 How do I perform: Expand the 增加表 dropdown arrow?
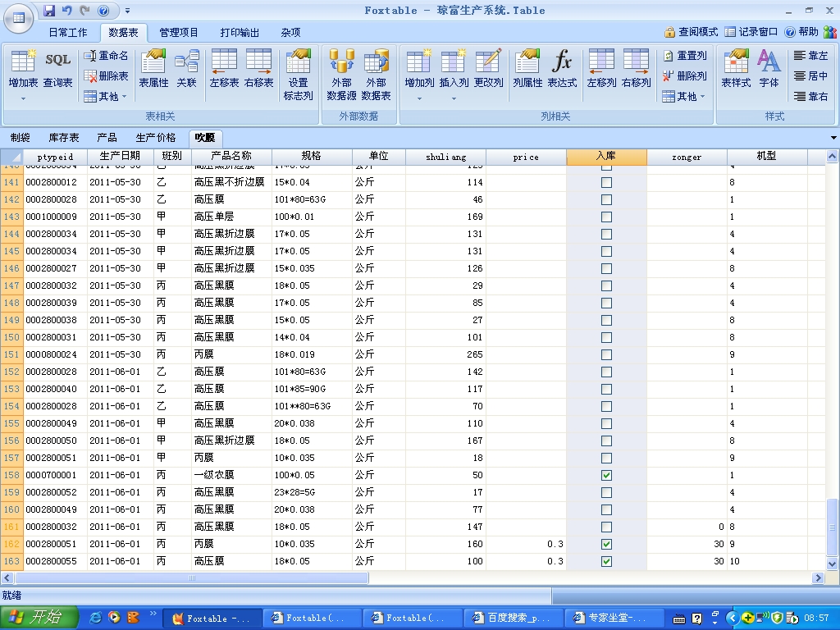point(23,98)
